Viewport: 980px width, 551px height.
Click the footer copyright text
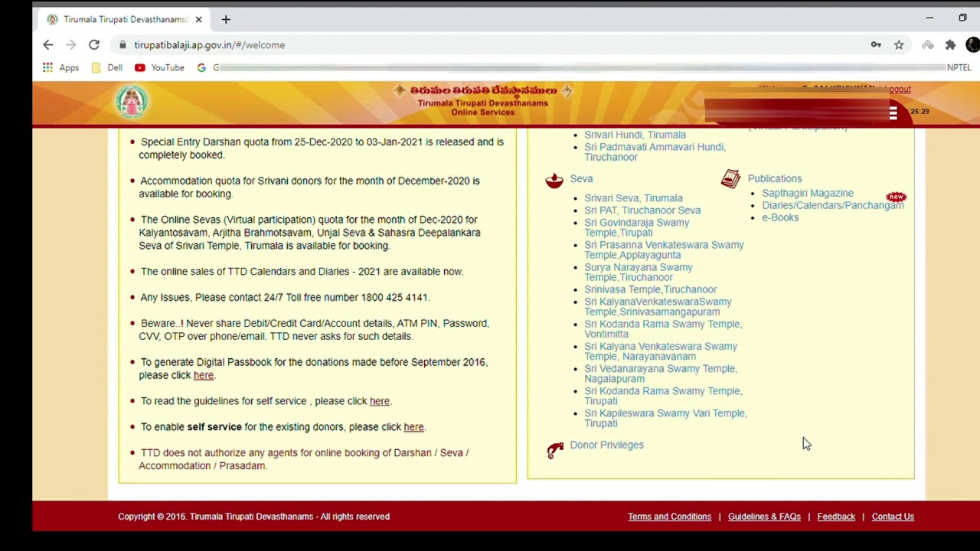pos(253,517)
